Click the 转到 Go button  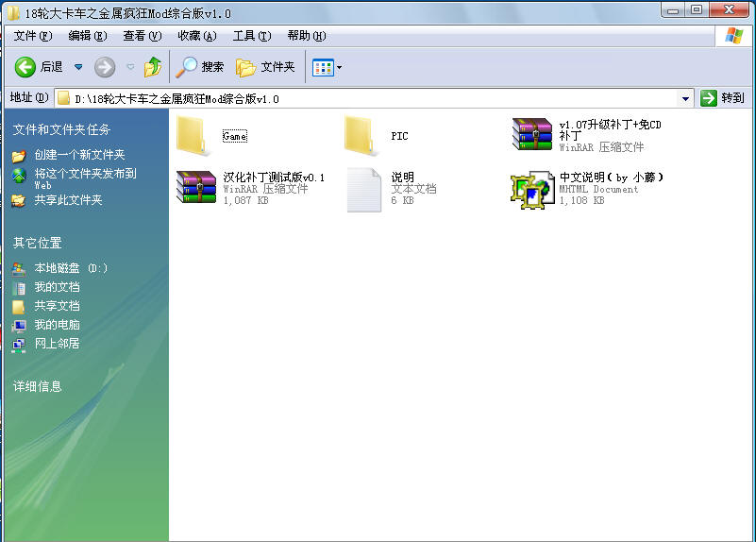[722, 98]
